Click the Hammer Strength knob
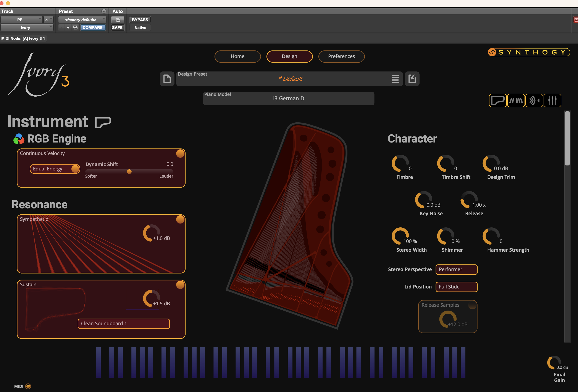 pos(491,236)
